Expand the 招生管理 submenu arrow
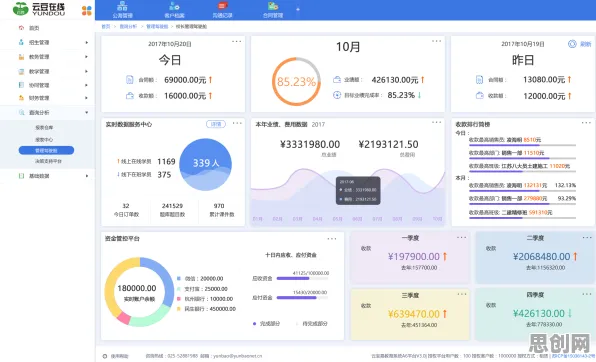Viewport: 596px width, 362px height. 87,42
